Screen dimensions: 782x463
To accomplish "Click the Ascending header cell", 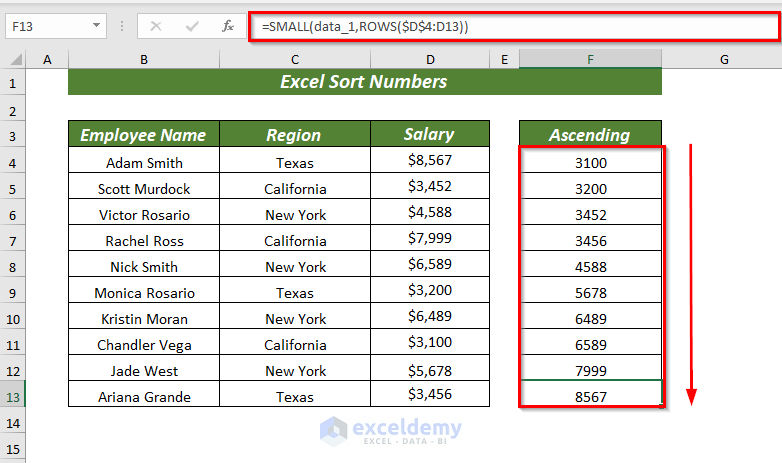I will tap(590, 134).
